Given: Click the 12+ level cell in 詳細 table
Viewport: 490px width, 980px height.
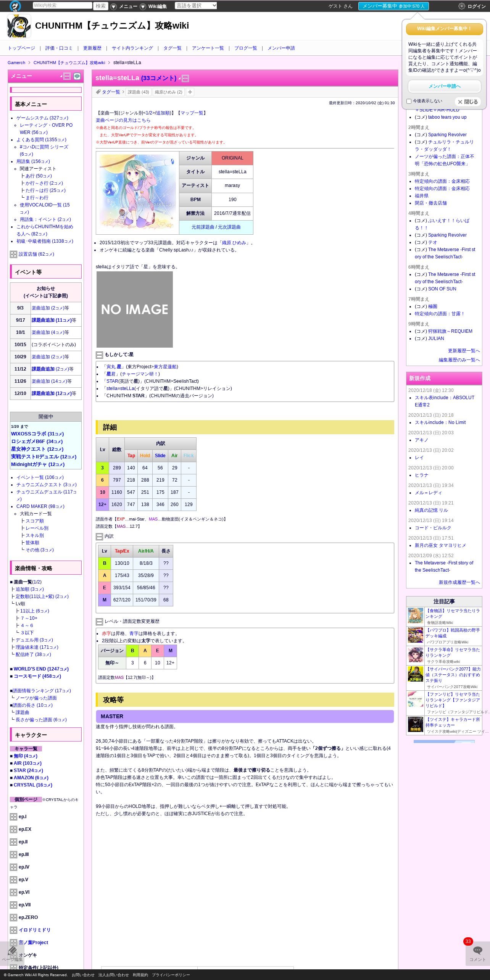Looking at the screenshot, I should click(102, 505).
